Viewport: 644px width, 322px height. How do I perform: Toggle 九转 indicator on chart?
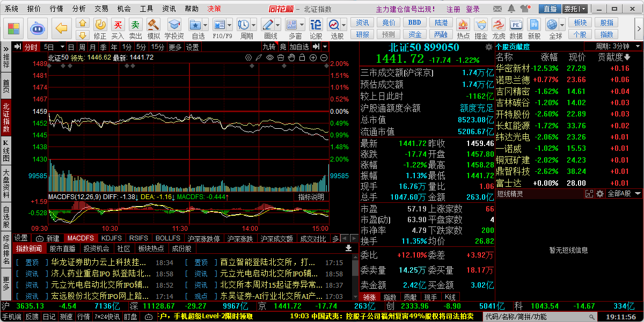click(269, 47)
